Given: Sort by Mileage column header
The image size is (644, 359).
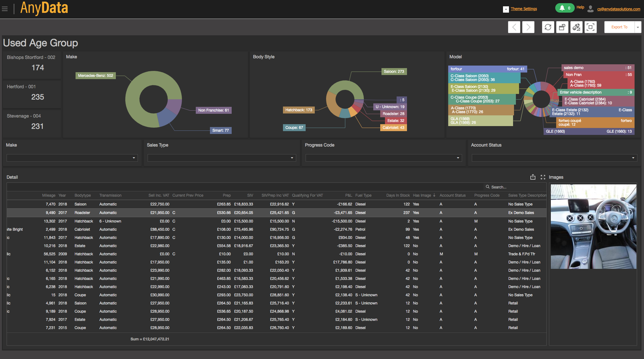Looking at the screenshot, I should tap(48, 195).
